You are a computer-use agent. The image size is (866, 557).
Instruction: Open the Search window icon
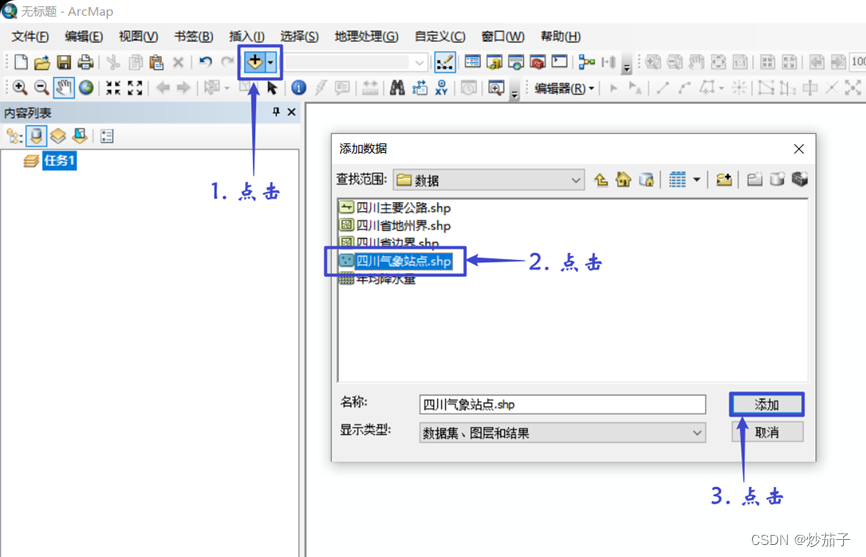(516, 62)
